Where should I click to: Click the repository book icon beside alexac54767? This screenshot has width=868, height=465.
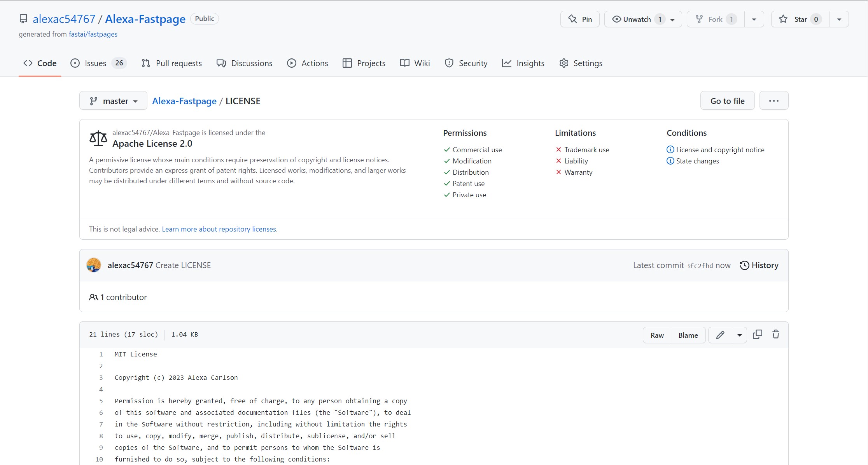23,19
